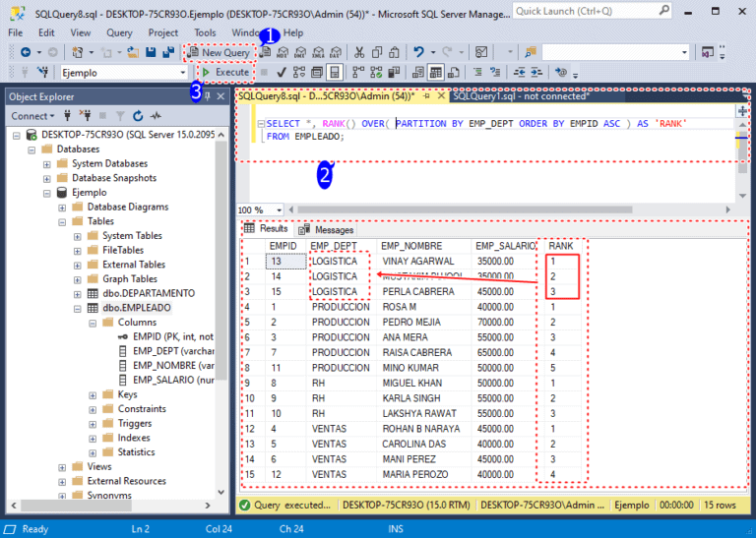Collapse the dbo.EMPLEADO table node
The image size is (756, 538).
[x=78, y=308]
